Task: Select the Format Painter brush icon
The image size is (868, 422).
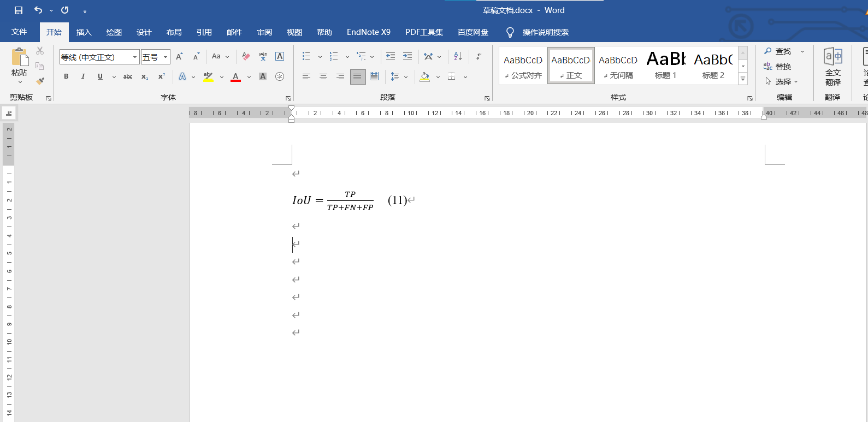Action: coord(40,81)
